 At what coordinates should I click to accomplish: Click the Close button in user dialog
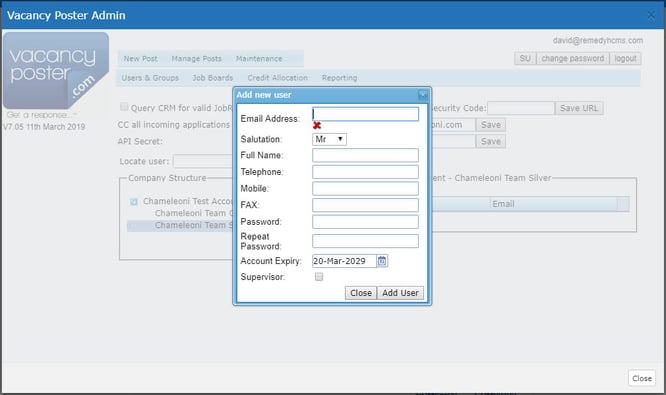(x=361, y=293)
